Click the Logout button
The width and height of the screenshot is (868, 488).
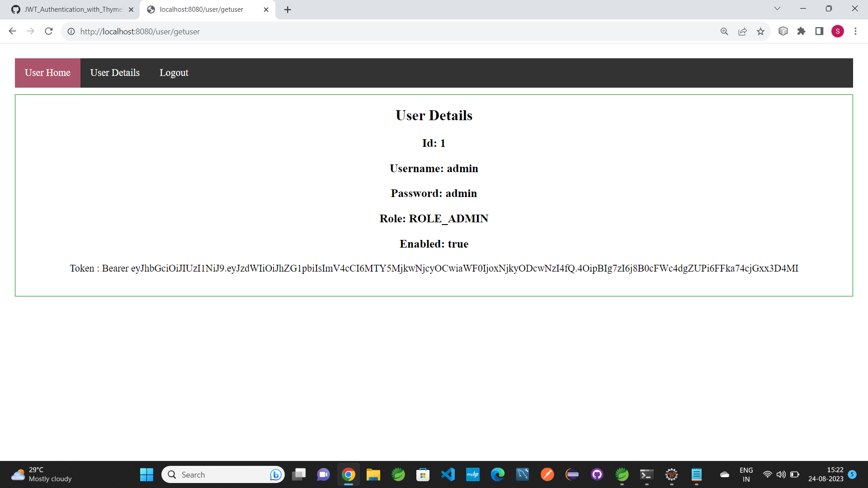pyautogui.click(x=174, y=73)
